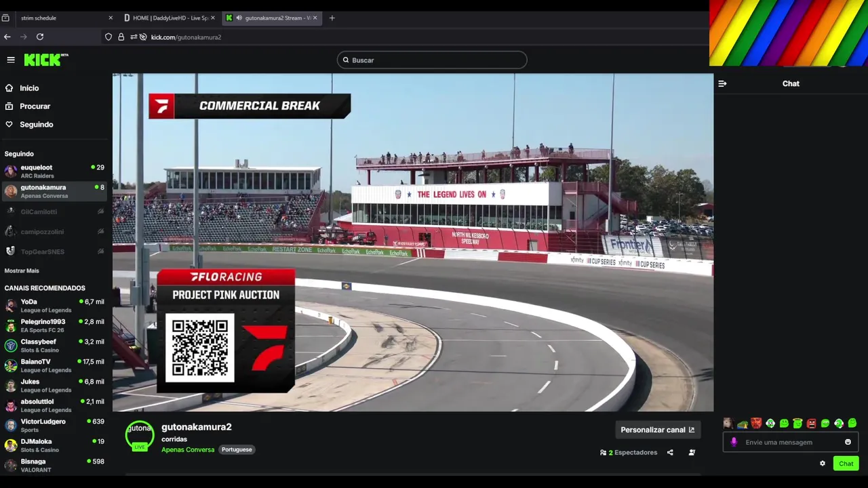
Task: Close the gutonakamura2 Stream tab
Action: click(315, 18)
